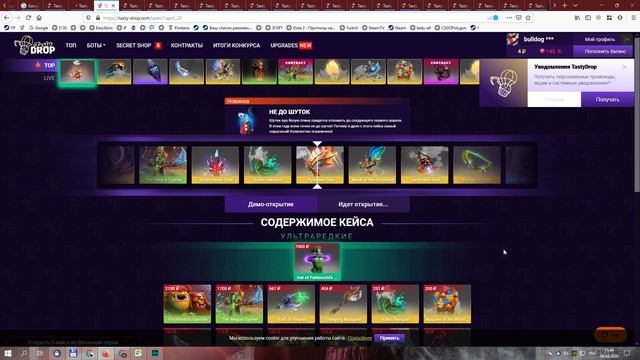The image size is (640, 360).
Task: Go to browser home page
Action: 39,18
